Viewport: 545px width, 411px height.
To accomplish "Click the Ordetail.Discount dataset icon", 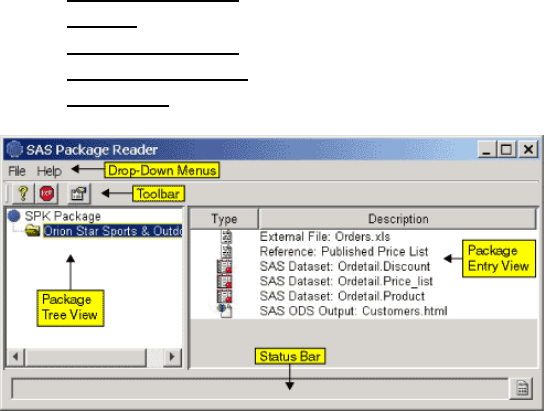I will tap(225, 266).
